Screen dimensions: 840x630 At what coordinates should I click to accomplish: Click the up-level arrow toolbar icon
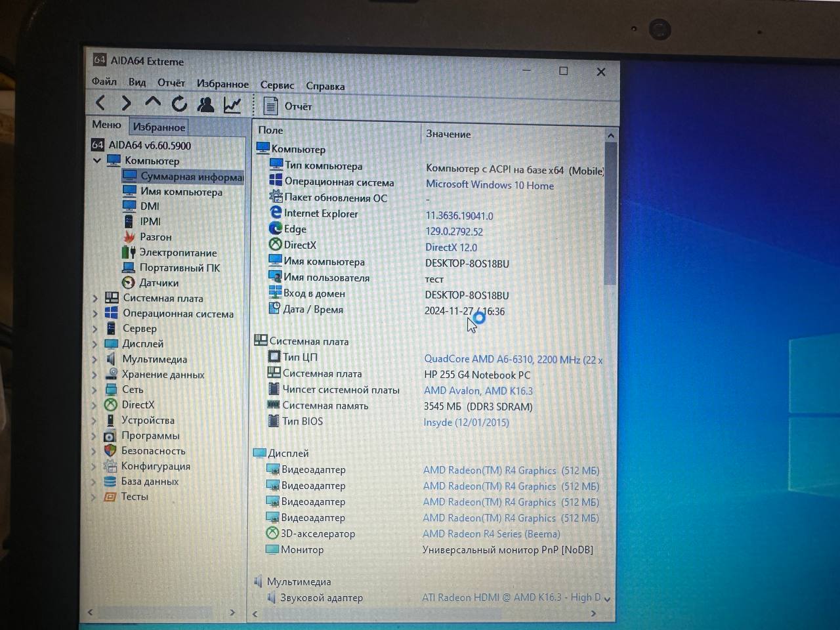[153, 102]
